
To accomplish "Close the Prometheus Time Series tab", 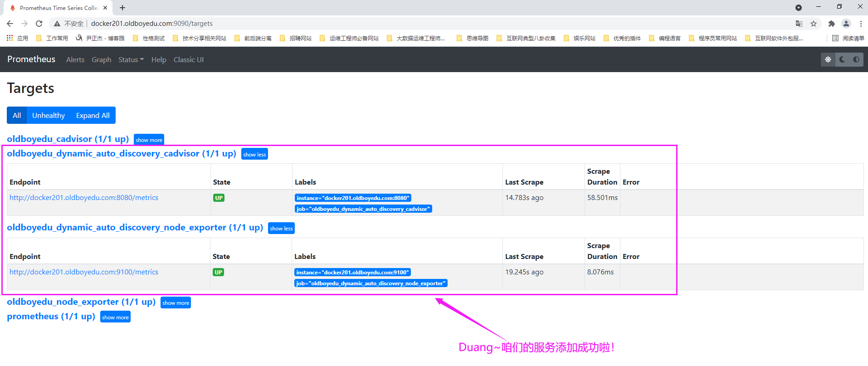I will (x=105, y=8).
